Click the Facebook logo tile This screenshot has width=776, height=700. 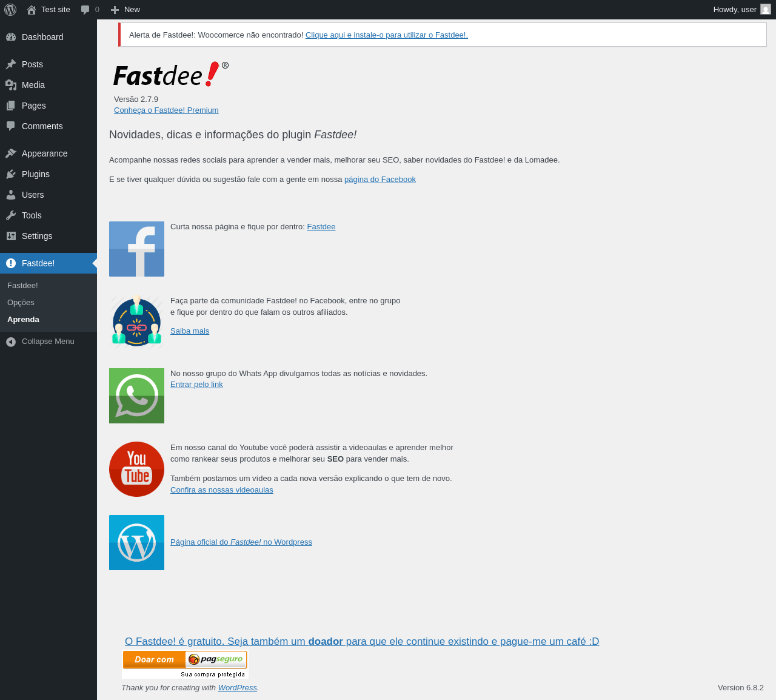136,249
